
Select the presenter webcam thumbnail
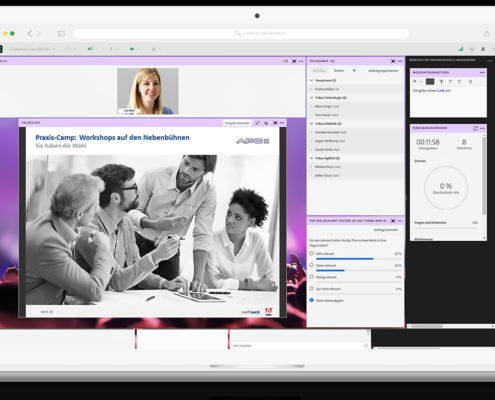pyautogui.click(x=148, y=91)
